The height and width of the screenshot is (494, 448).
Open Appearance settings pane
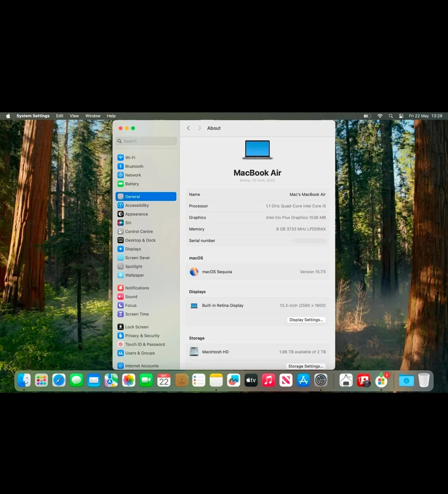click(146, 214)
